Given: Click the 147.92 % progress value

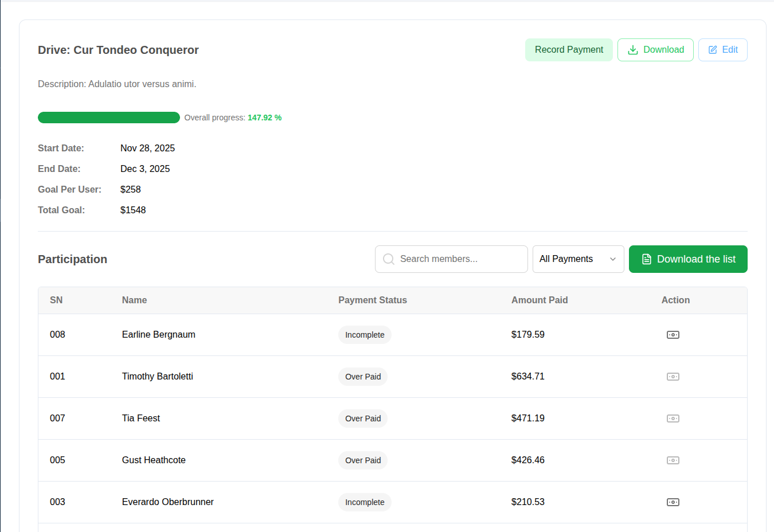Looking at the screenshot, I should [x=265, y=118].
